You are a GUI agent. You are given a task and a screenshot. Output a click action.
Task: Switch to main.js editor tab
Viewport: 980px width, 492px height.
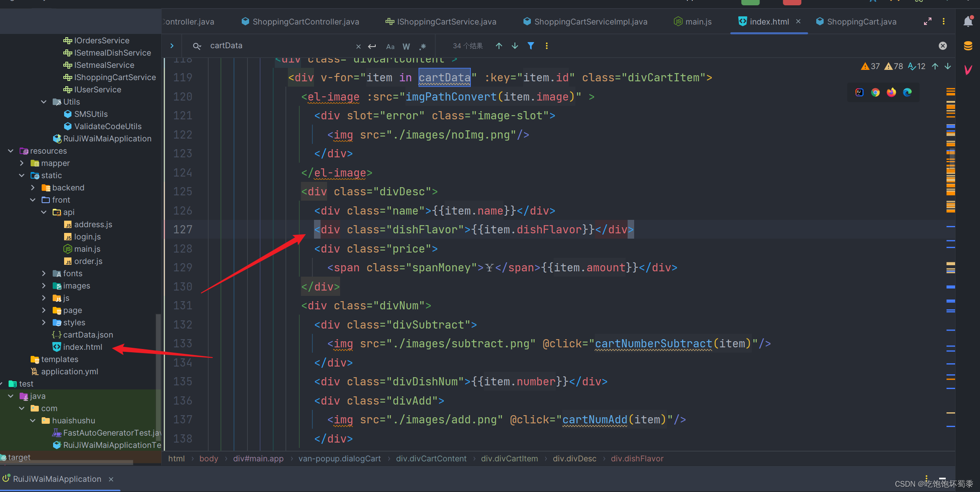(x=698, y=22)
